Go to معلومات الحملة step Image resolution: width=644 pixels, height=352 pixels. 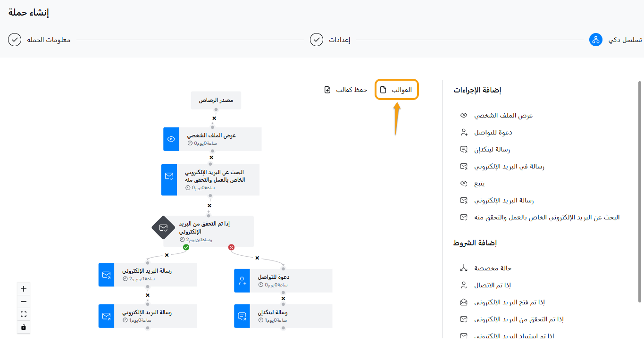40,40
